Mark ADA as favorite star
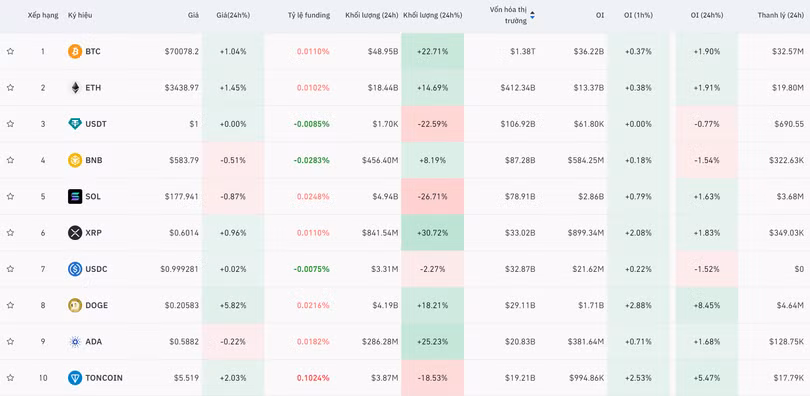Screen dimensions: 810x396 pos(10,341)
